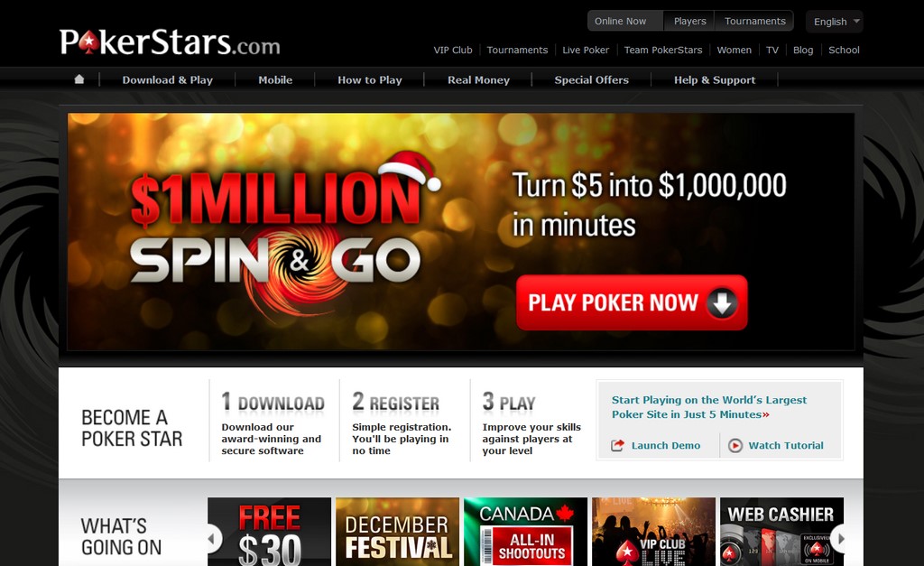
Task: Show previous items in What's Going On carousel
Action: [x=212, y=538]
